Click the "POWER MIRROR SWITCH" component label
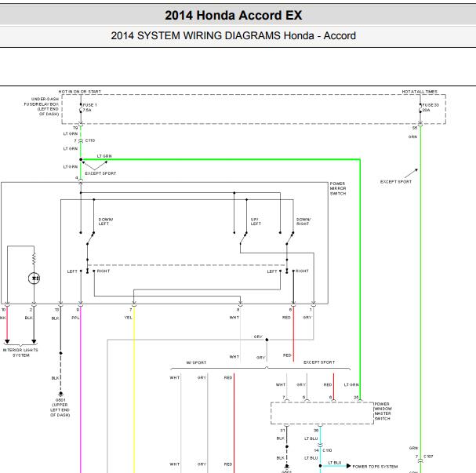This screenshot has height=473, width=476. (338, 188)
